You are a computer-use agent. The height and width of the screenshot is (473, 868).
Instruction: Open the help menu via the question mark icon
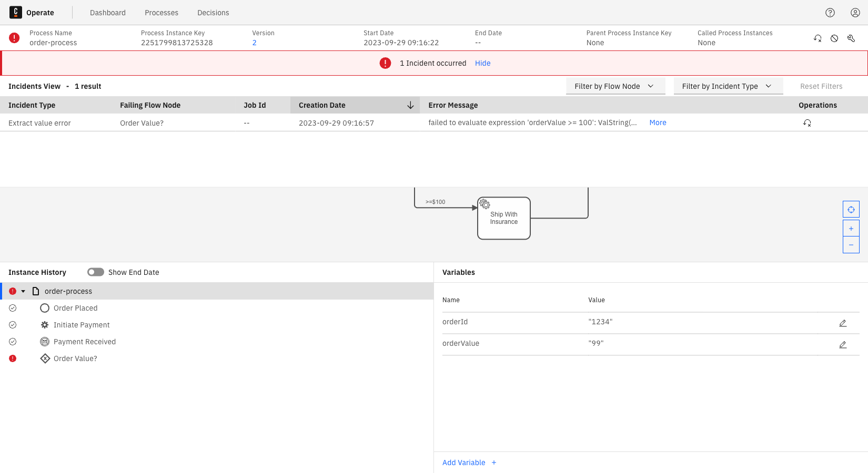pyautogui.click(x=830, y=12)
